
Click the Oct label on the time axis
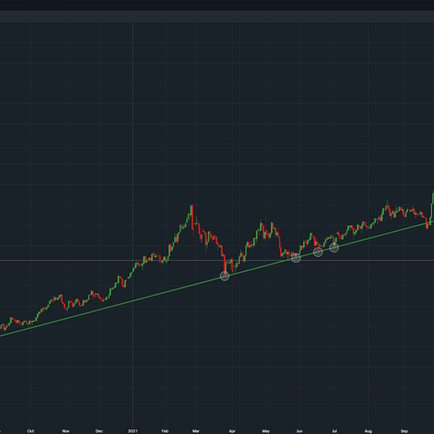[x=31, y=431]
